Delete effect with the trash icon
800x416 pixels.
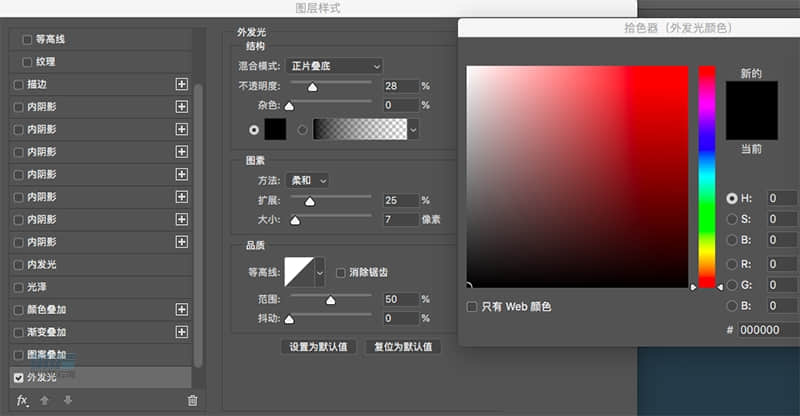[192, 401]
